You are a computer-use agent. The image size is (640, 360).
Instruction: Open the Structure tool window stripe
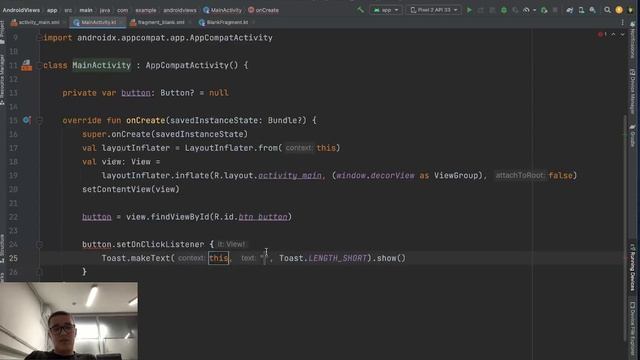click(x=2, y=248)
